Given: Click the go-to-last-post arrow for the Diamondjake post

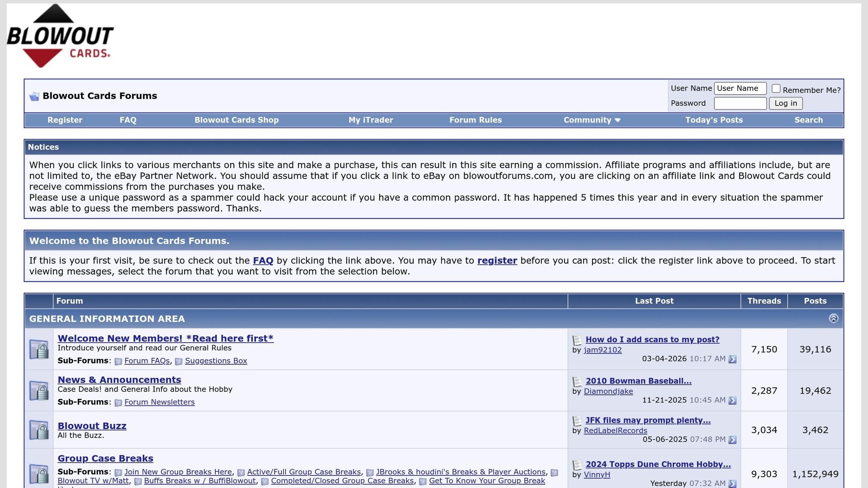Looking at the screenshot, I should (x=732, y=401).
